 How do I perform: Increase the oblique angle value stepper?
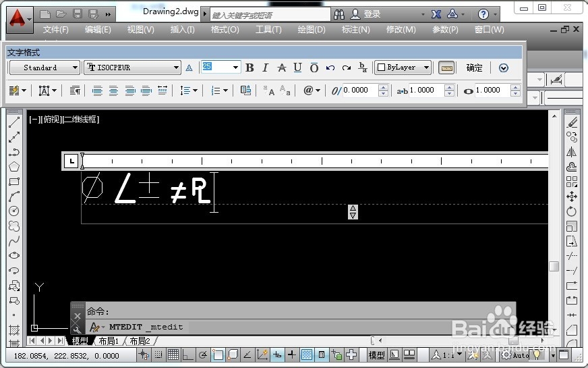click(x=383, y=88)
